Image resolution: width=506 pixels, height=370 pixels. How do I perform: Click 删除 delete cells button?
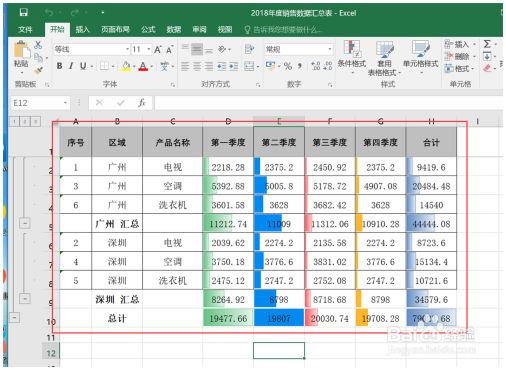click(458, 56)
